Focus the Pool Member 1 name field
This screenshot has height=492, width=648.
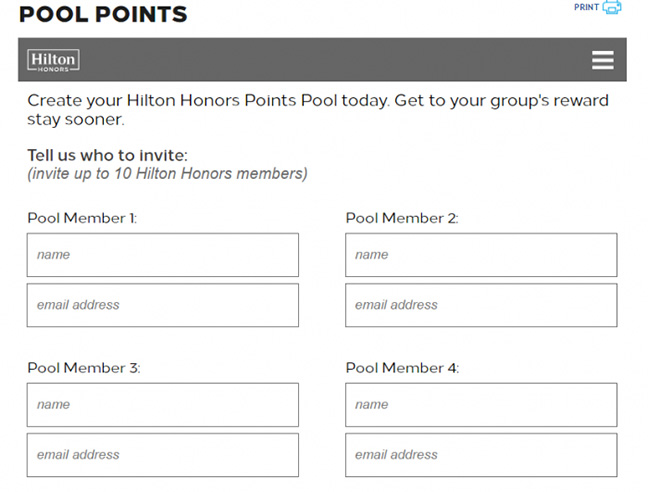(x=162, y=255)
